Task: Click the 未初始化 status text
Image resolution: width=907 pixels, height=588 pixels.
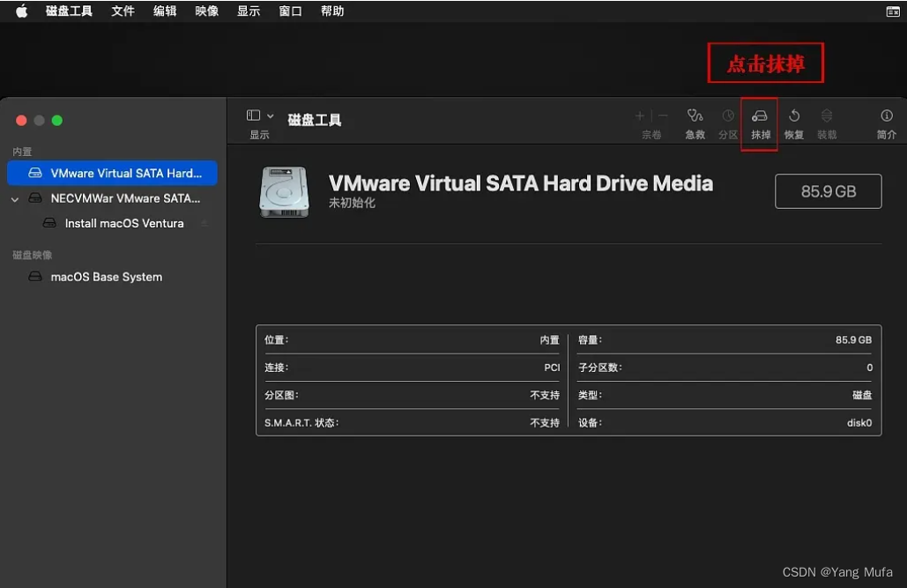Action: [352, 203]
